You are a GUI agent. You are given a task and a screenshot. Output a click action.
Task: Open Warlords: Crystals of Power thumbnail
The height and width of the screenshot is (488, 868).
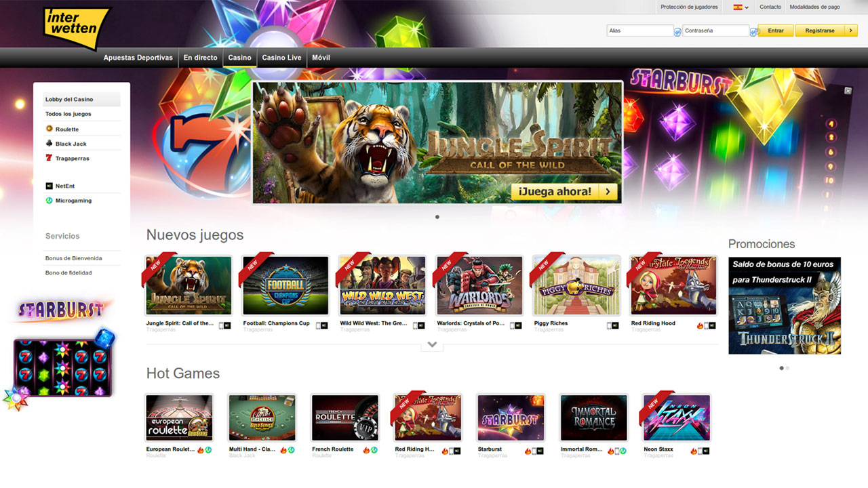[479, 285]
